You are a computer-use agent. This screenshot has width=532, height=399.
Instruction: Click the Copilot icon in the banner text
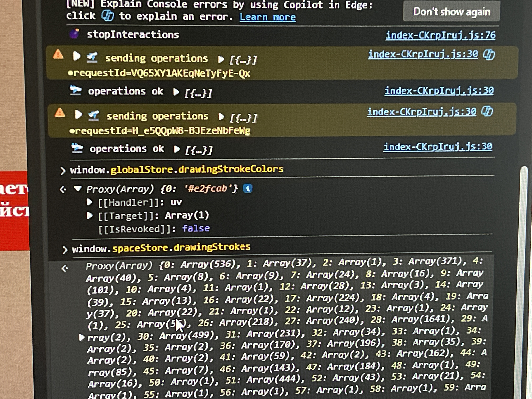pyautogui.click(x=108, y=16)
